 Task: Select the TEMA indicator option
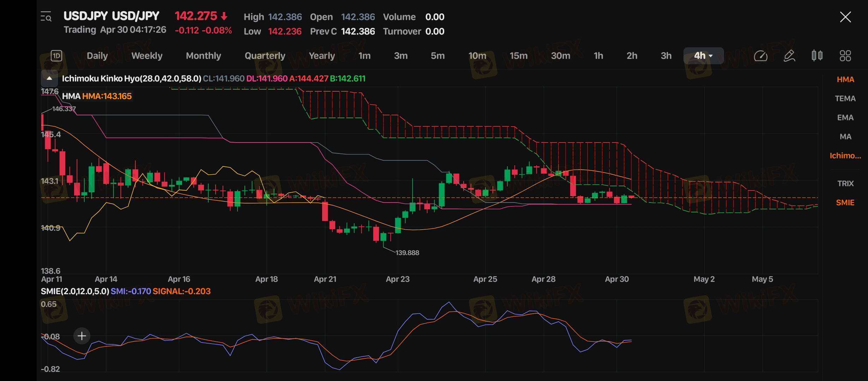845,99
